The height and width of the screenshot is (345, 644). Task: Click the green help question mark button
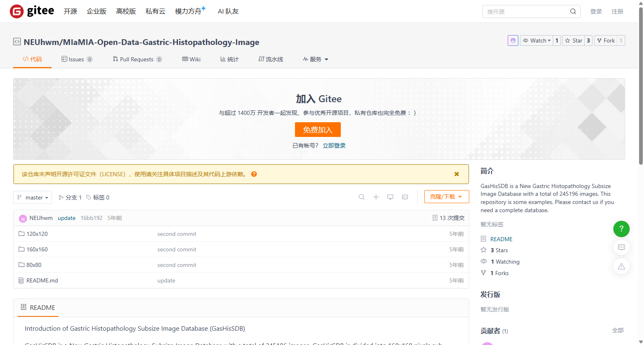pos(621,229)
